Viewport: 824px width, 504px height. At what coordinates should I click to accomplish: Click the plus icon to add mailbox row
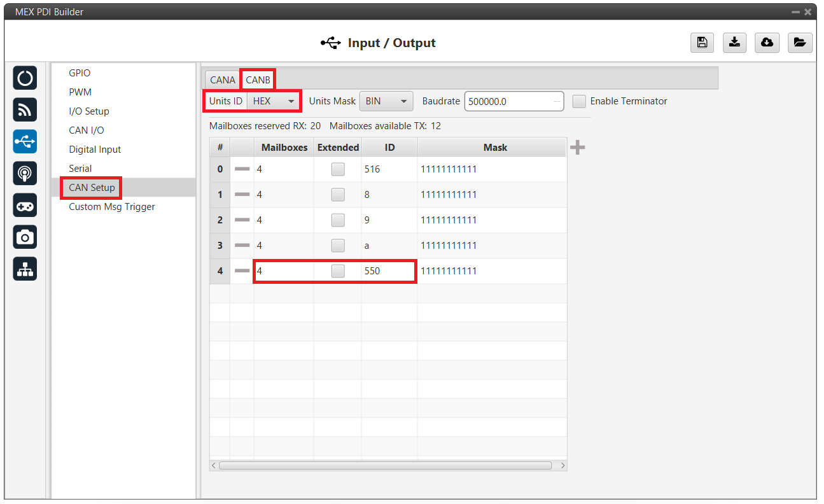tap(577, 148)
